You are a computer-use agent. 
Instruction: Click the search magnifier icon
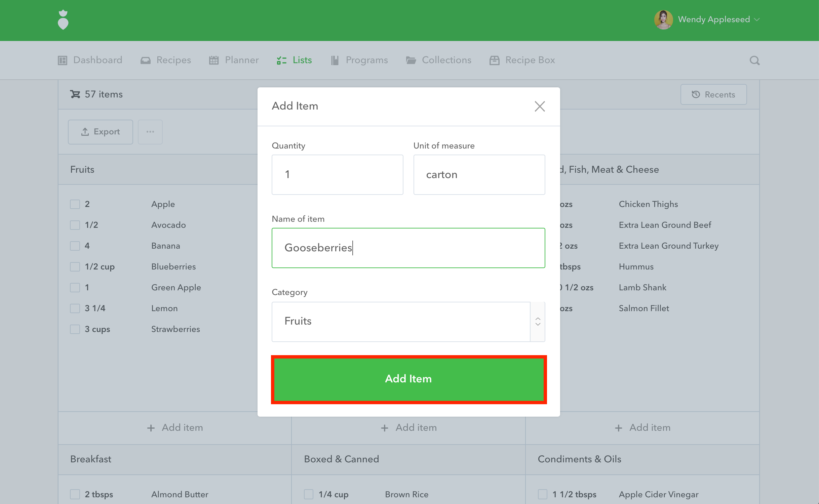754,60
